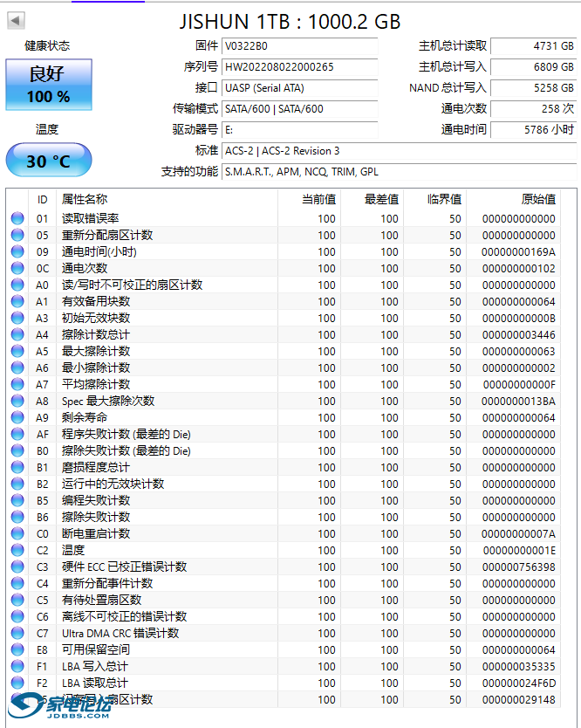
Task: Click raw value 000000756398
Action: pos(518,567)
